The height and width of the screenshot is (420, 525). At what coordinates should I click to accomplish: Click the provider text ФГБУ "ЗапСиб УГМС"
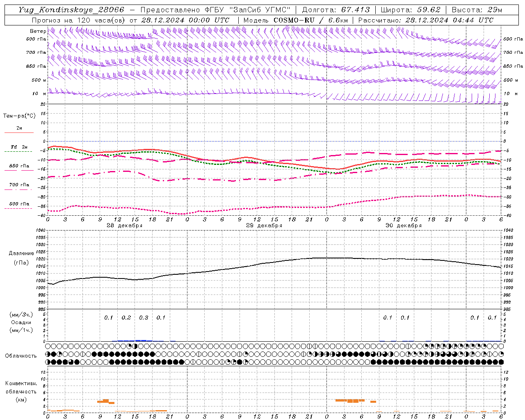(247, 10)
